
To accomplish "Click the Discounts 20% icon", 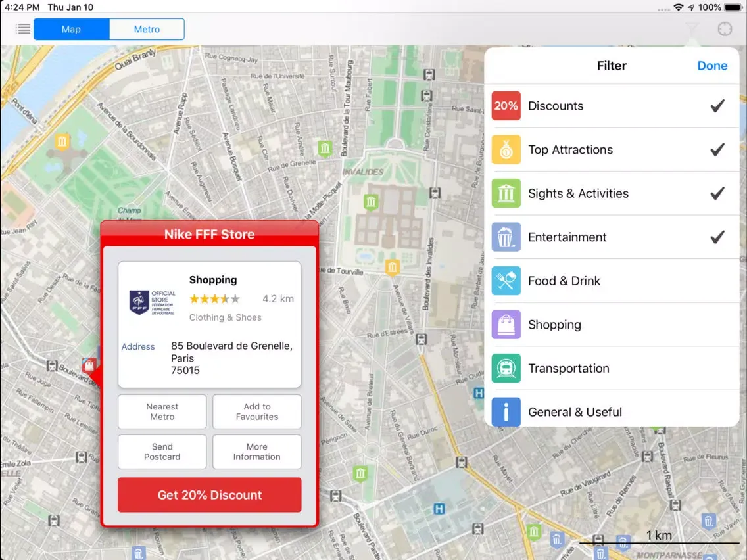I will [x=506, y=106].
